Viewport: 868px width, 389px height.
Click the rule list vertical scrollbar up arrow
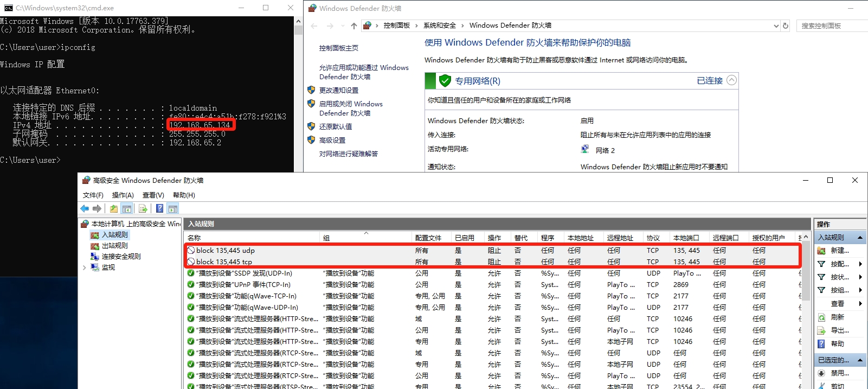[x=806, y=238]
